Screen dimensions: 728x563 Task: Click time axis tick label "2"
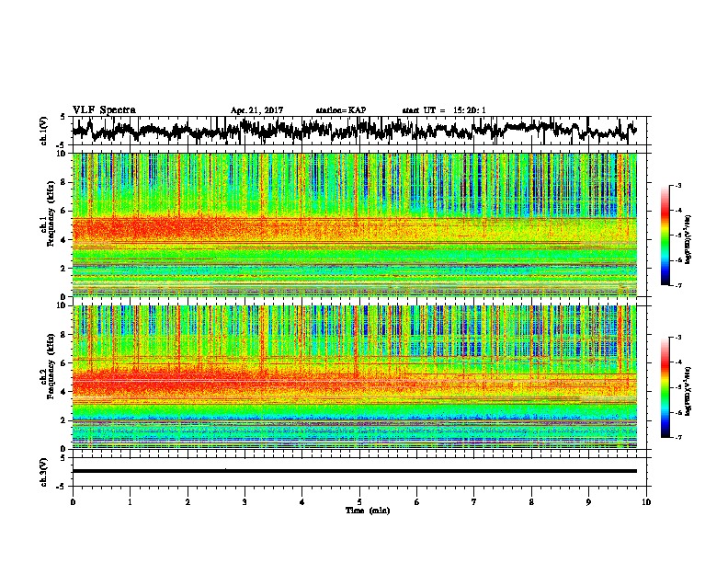(x=188, y=502)
